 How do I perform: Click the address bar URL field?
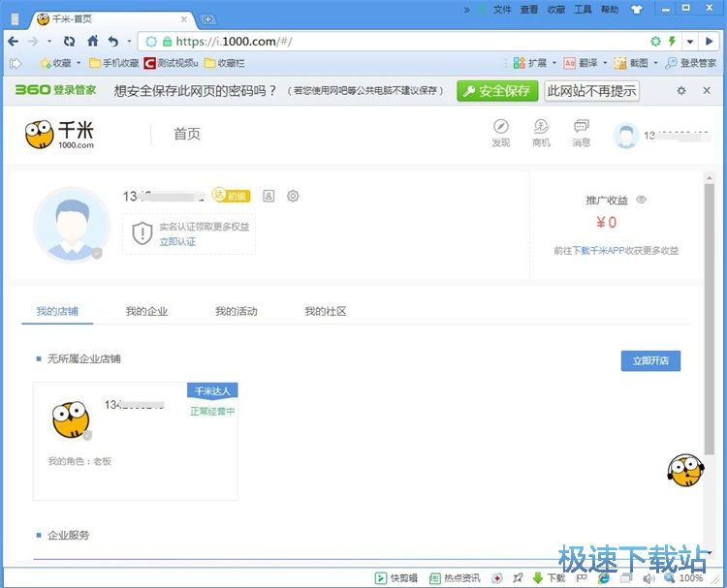(388, 42)
